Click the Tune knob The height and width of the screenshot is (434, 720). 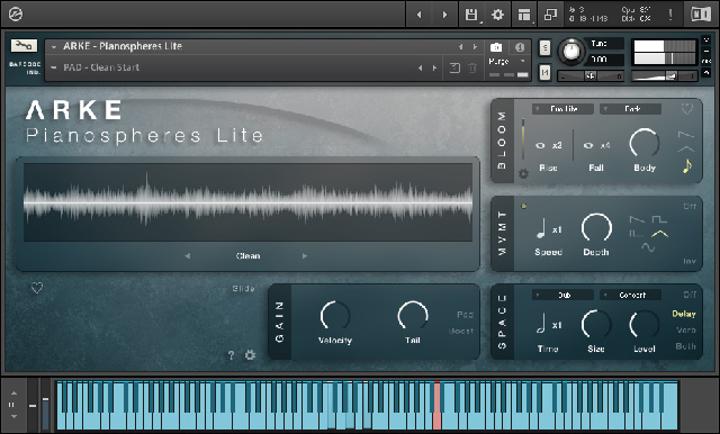click(571, 51)
